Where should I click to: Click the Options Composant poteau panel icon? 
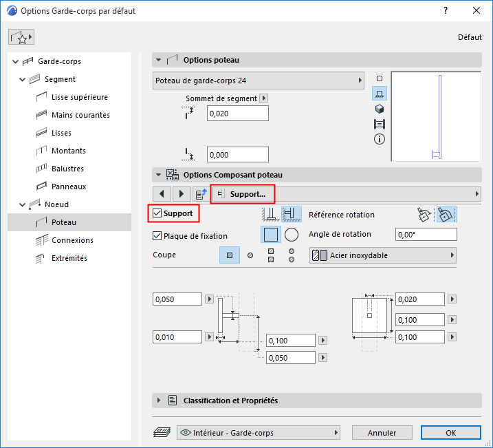173,175
